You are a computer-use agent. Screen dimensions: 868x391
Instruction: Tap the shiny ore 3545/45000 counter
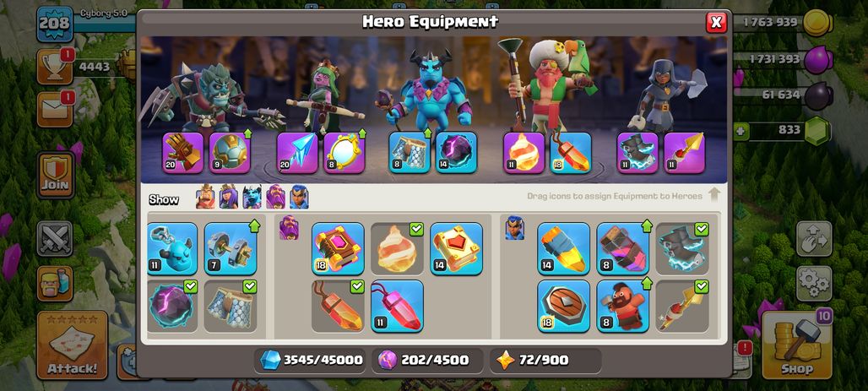[311, 361]
